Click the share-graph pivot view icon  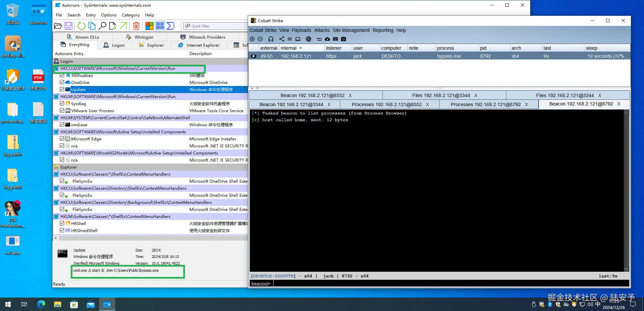coord(282,39)
